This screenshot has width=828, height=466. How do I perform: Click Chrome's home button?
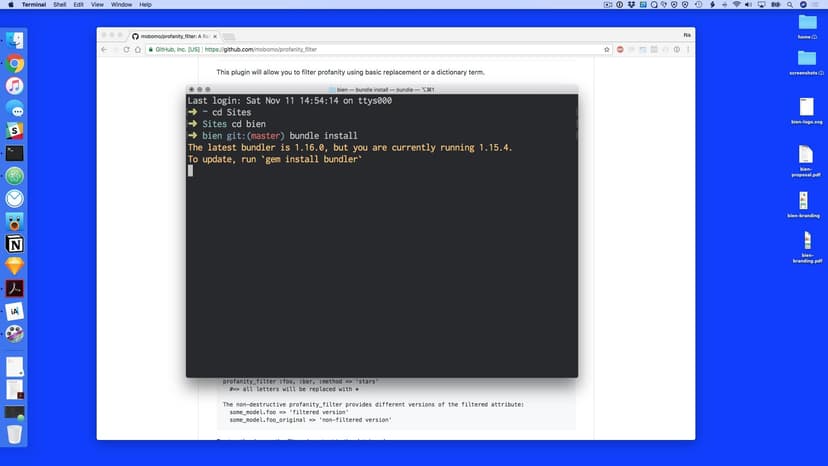coord(138,49)
